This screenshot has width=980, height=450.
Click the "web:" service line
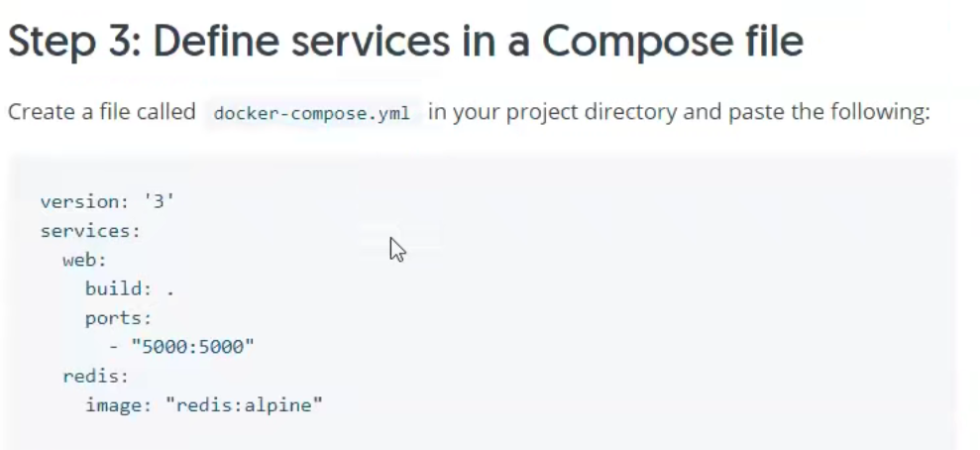[x=84, y=261]
